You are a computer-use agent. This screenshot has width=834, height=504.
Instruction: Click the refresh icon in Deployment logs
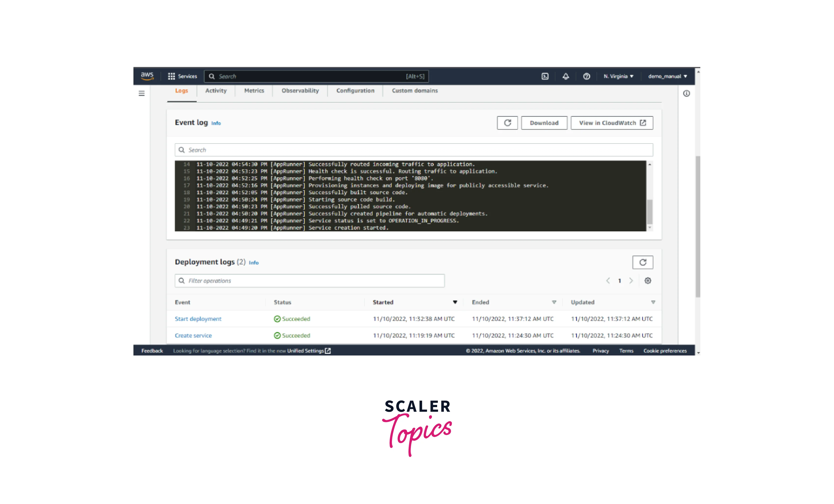click(643, 262)
